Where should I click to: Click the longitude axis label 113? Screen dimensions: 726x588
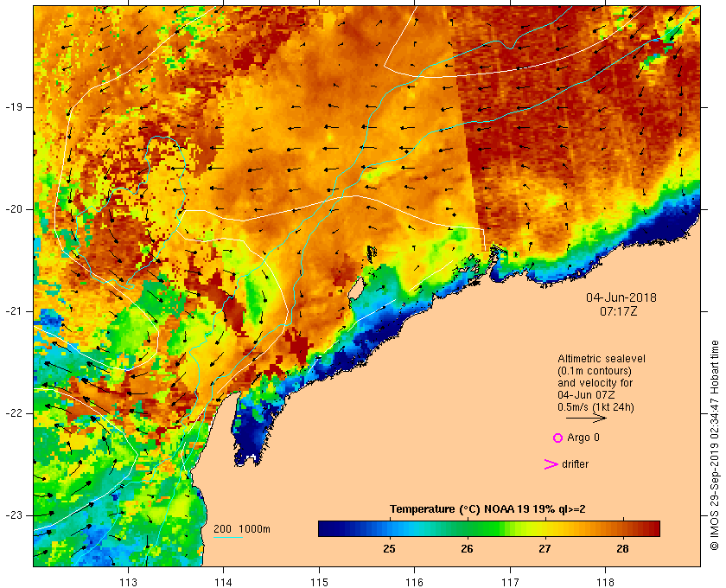[x=128, y=582]
